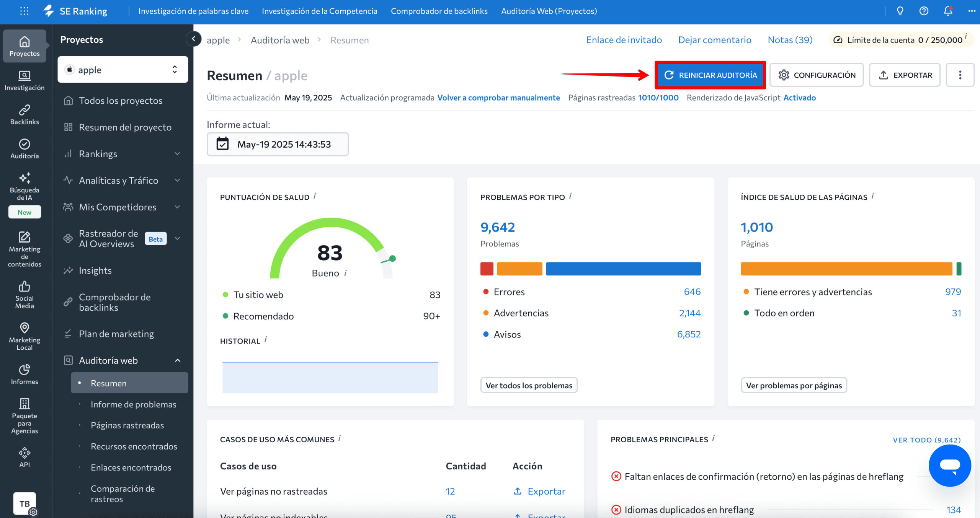Screen dimensions: 980x518
Task: Click the blue Avisos bar segment
Action: (623, 269)
